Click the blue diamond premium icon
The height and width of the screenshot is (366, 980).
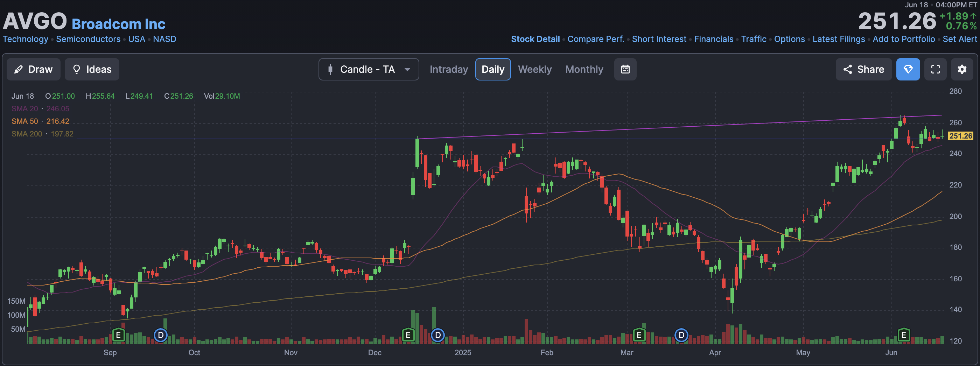point(908,69)
